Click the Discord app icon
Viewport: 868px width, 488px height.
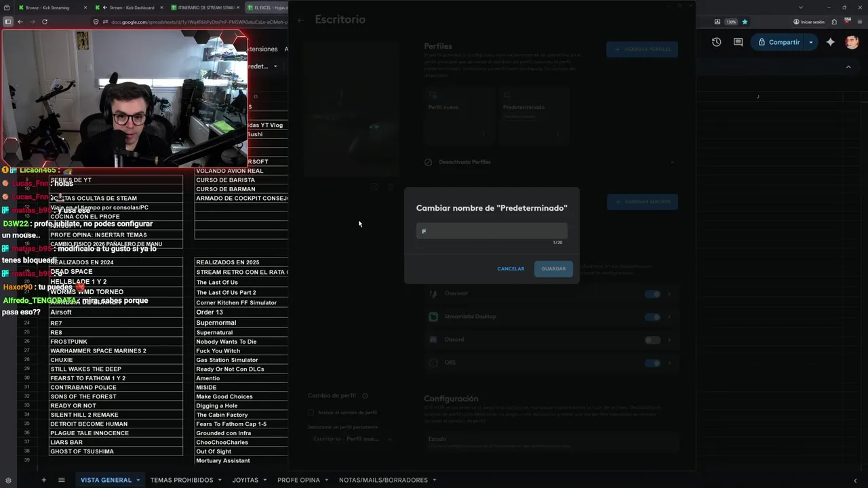[x=433, y=340]
